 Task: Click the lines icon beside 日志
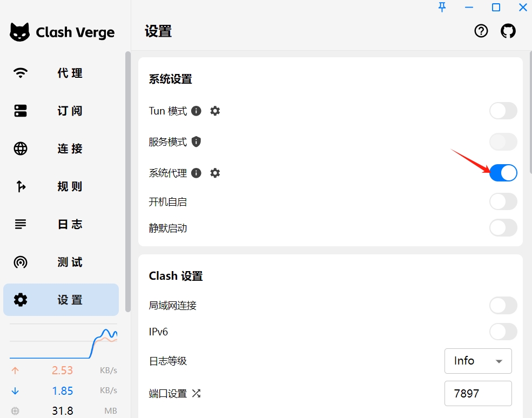21,224
